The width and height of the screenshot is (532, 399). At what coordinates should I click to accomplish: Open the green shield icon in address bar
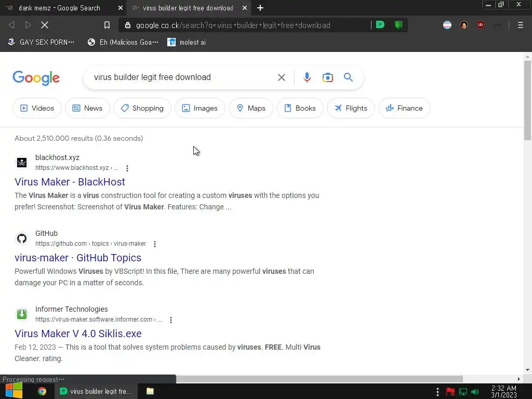click(398, 25)
